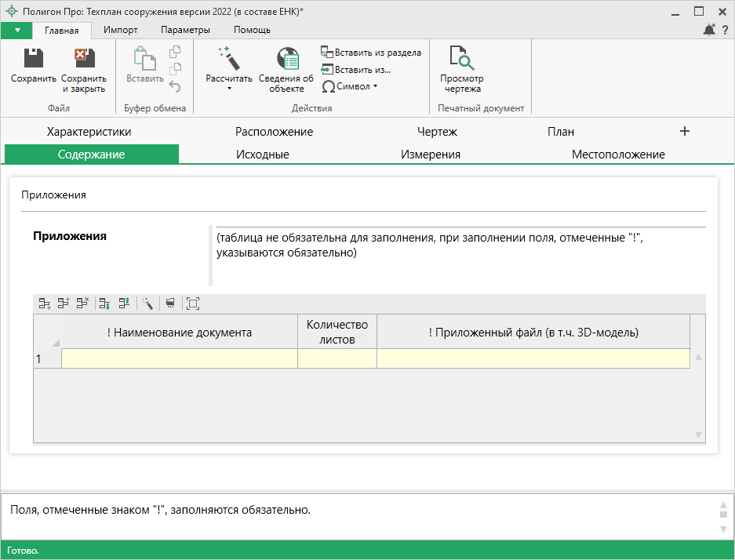735x560 pixels.
Task: Open the Местоположение section tab
Action: pyautogui.click(x=618, y=155)
